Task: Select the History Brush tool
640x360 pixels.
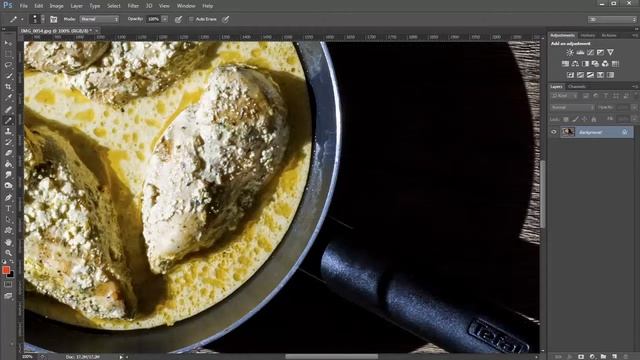Action: (8, 142)
